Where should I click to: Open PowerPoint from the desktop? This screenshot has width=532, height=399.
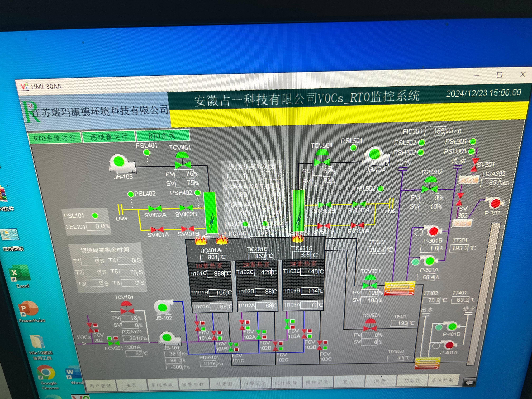coord(30,312)
